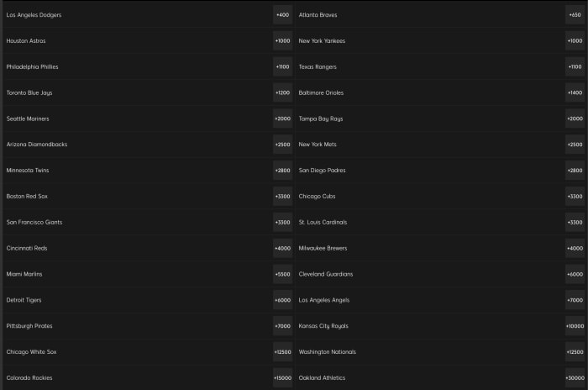
Task: Select Atlanta Braves +650 odds
Action: tap(575, 15)
